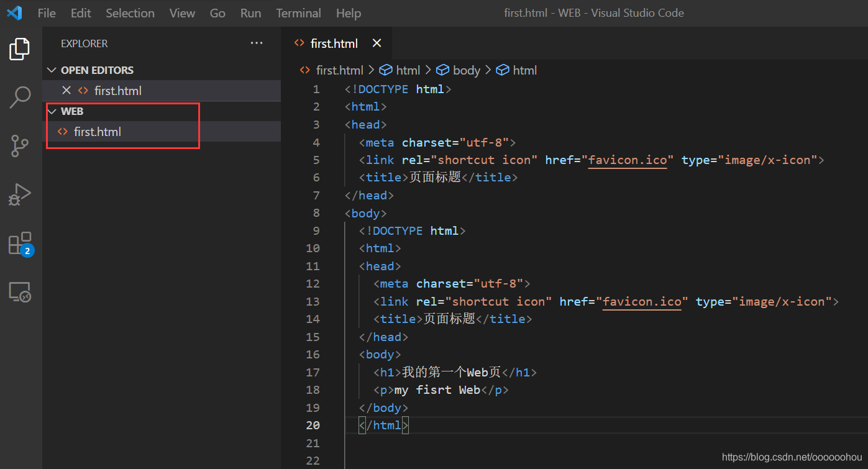Click the <body> tag on line 8
868x469 pixels.
point(366,213)
